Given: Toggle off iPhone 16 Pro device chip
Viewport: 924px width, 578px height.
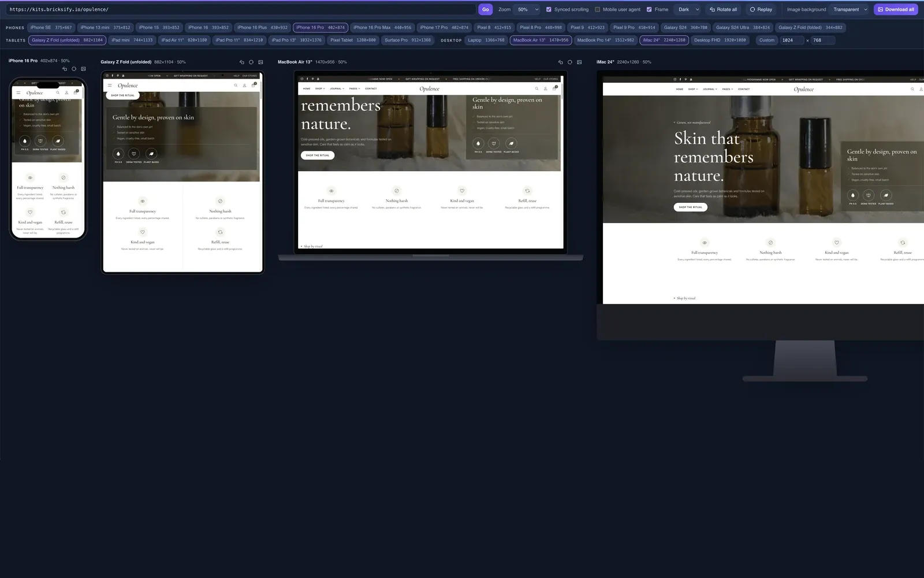Looking at the screenshot, I should 321,27.
